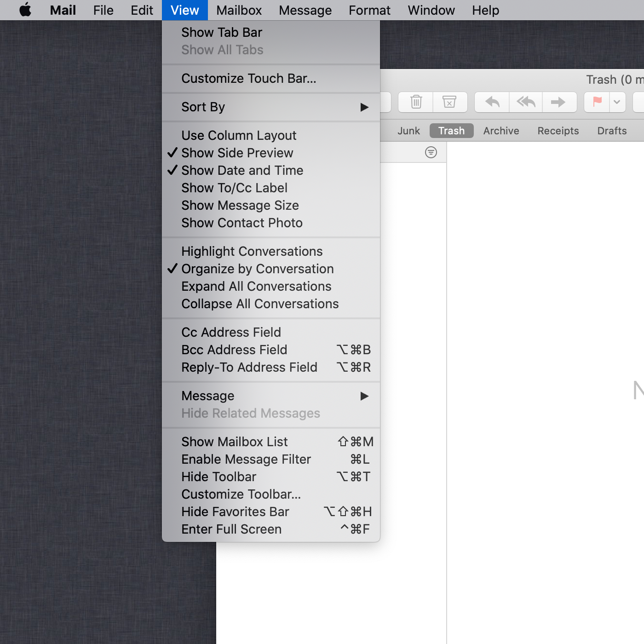Toggle Organize by Conversation option

pyautogui.click(x=271, y=269)
